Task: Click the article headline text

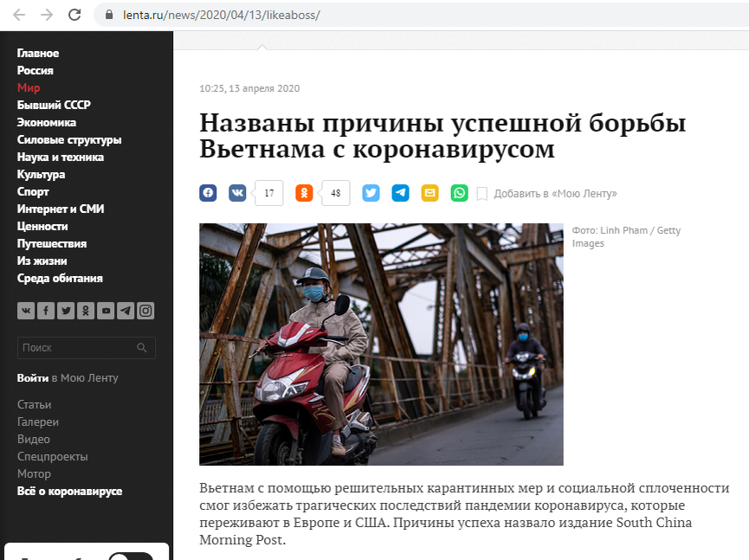Action: pyautogui.click(x=442, y=136)
